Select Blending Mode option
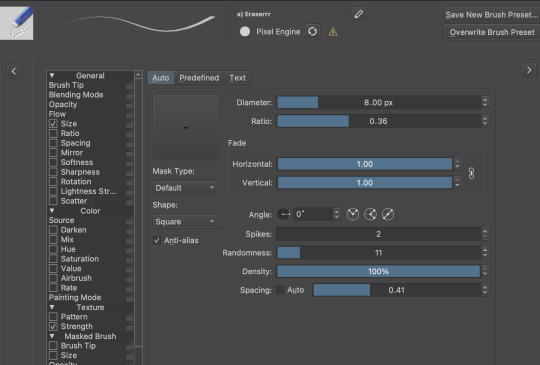The height and width of the screenshot is (365, 540). [x=76, y=95]
